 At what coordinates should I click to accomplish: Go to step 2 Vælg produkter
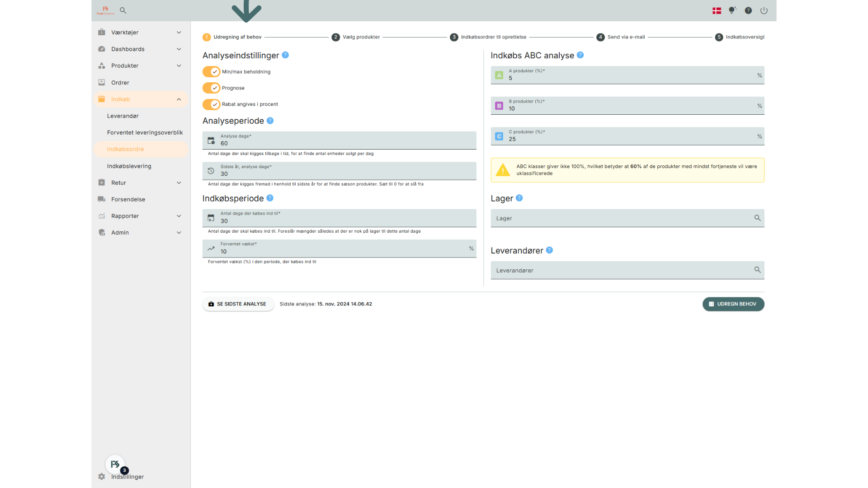point(356,37)
